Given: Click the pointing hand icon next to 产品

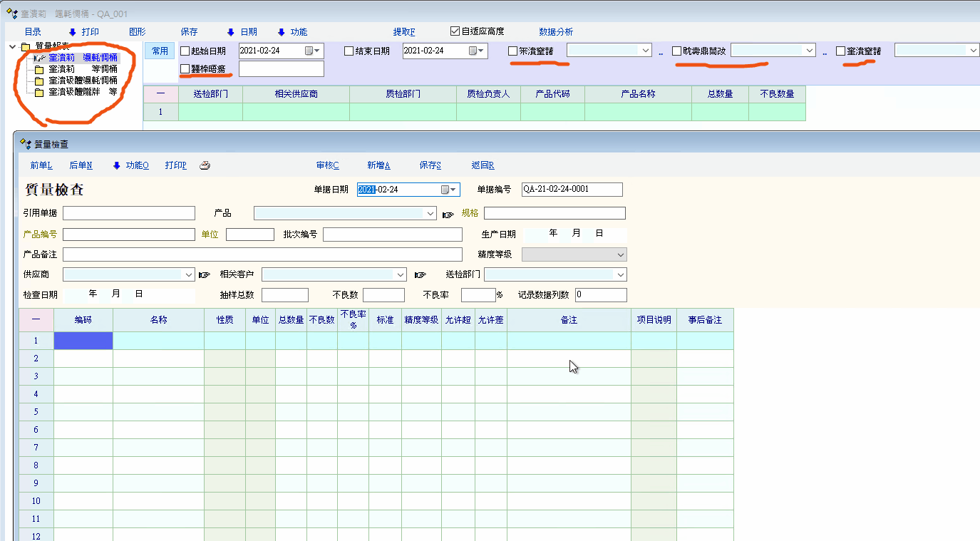Looking at the screenshot, I should click(x=448, y=214).
